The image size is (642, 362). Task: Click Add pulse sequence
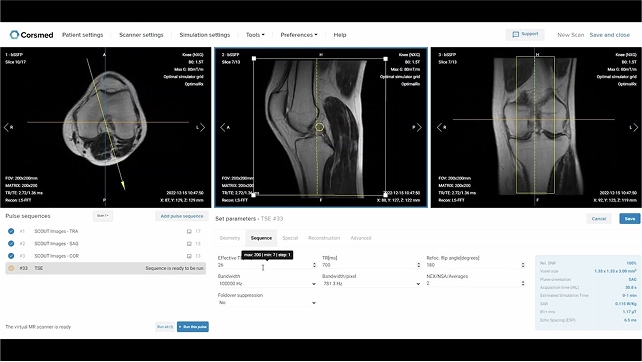182,216
